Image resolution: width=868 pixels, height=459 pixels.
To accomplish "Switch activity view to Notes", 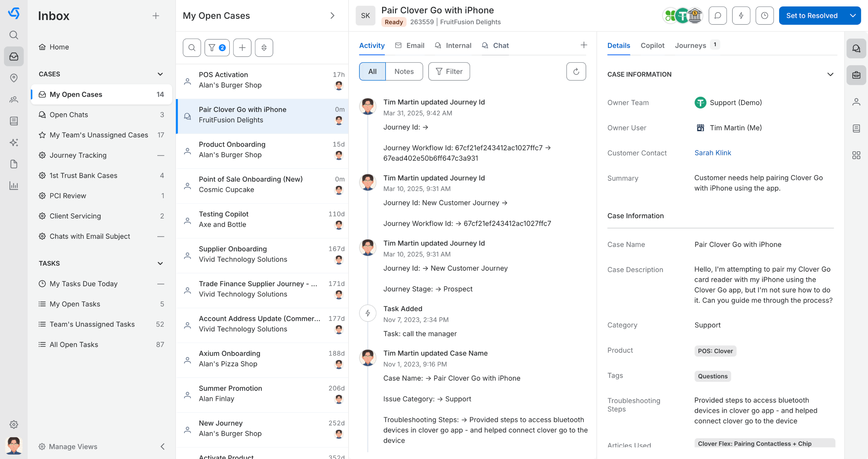I will point(404,71).
